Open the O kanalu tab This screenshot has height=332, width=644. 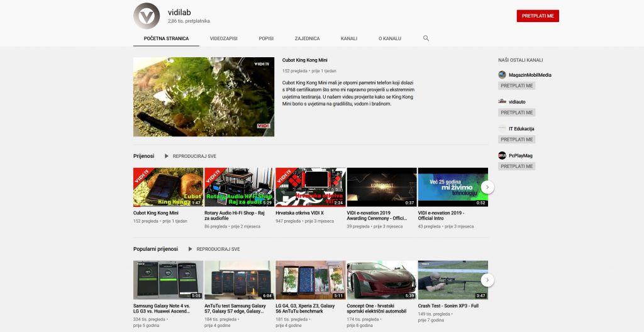click(x=390, y=38)
